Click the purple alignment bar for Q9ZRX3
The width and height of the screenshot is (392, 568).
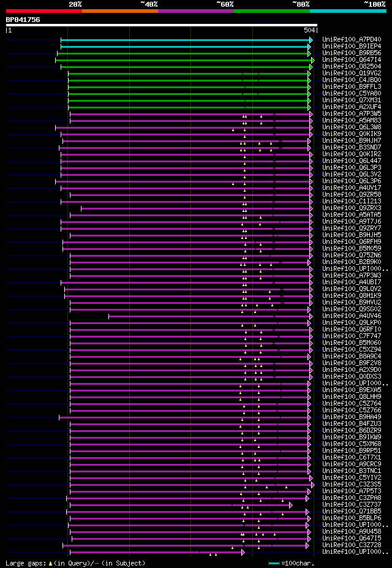tap(197, 209)
